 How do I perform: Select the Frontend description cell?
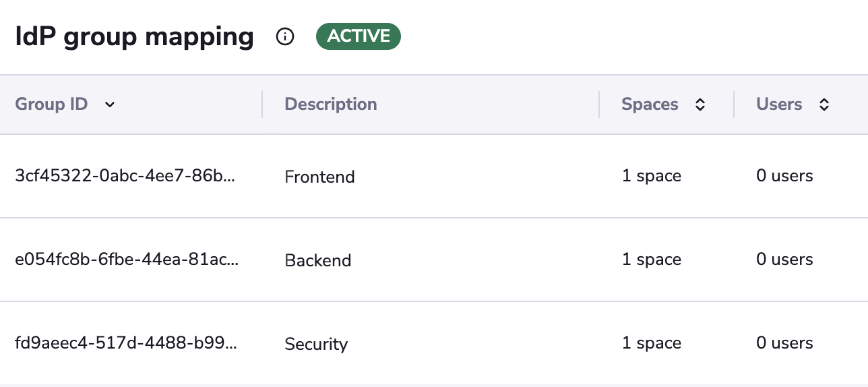pyautogui.click(x=319, y=177)
